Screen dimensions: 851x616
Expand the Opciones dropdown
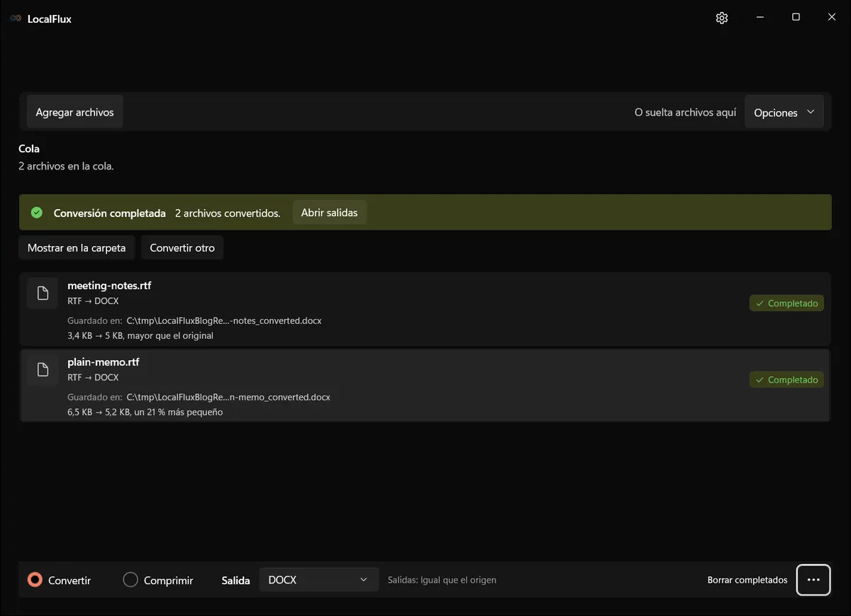[784, 113]
